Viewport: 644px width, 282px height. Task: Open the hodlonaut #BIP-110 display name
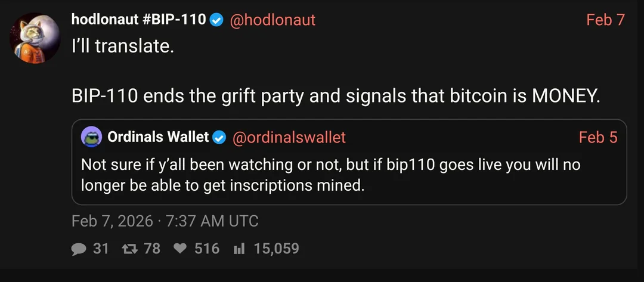(138, 20)
